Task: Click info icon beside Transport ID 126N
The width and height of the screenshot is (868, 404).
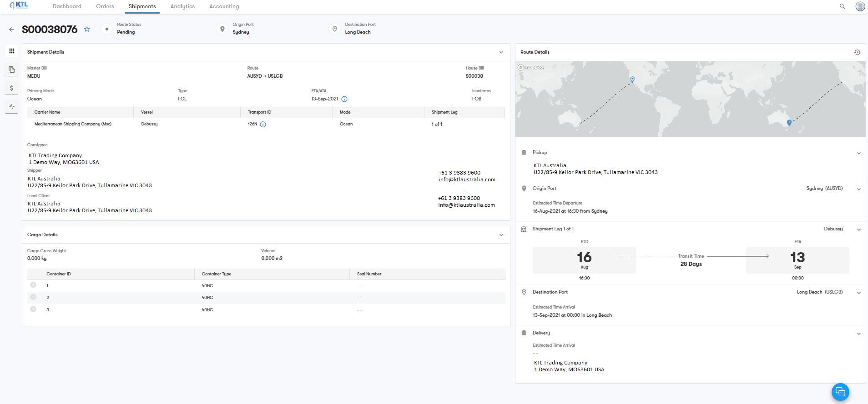Action: point(263,125)
